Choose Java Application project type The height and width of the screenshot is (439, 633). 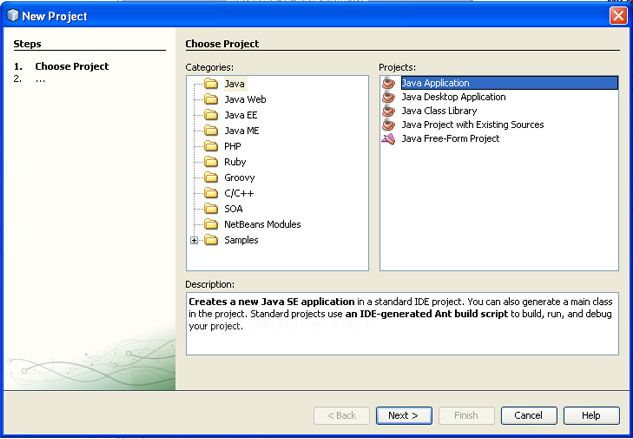click(509, 83)
